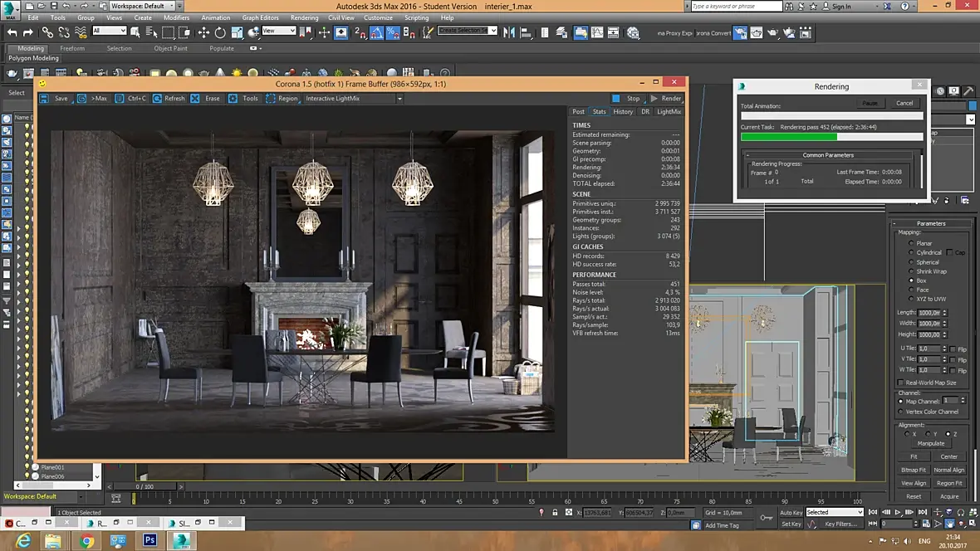Expand the Create Selection Set dropdown

[493, 31]
